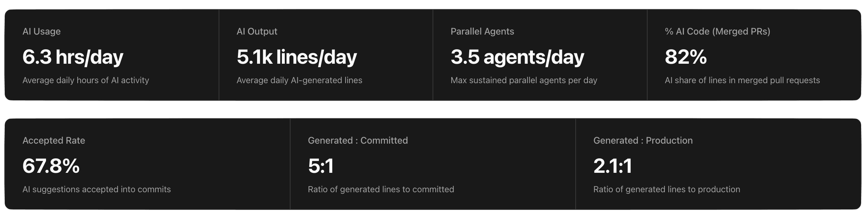The height and width of the screenshot is (216, 868).
Task: Select the 67.8% accepted rate value
Action: click(51, 166)
